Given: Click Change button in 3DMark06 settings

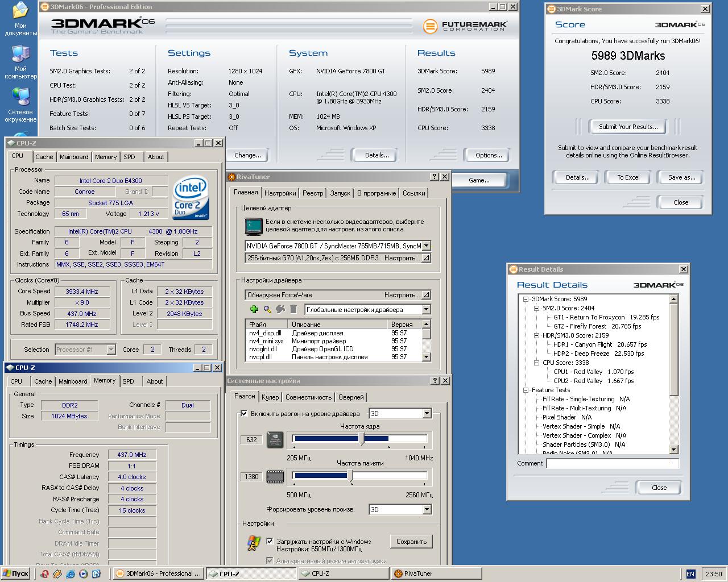Looking at the screenshot, I should pyautogui.click(x=247, y=155).
